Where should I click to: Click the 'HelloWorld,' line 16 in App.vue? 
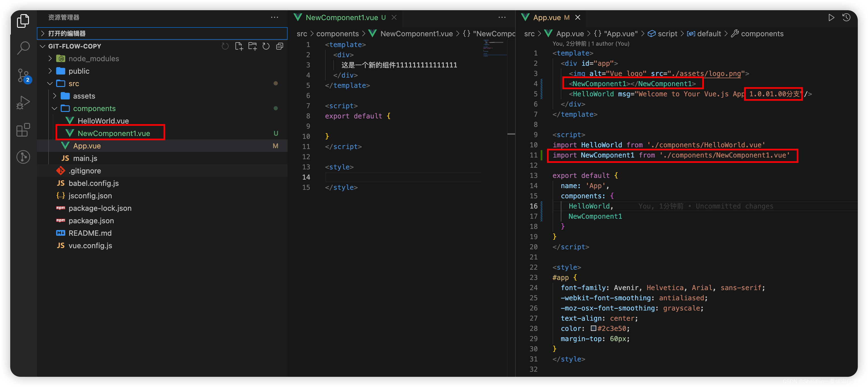pos(591,206)
